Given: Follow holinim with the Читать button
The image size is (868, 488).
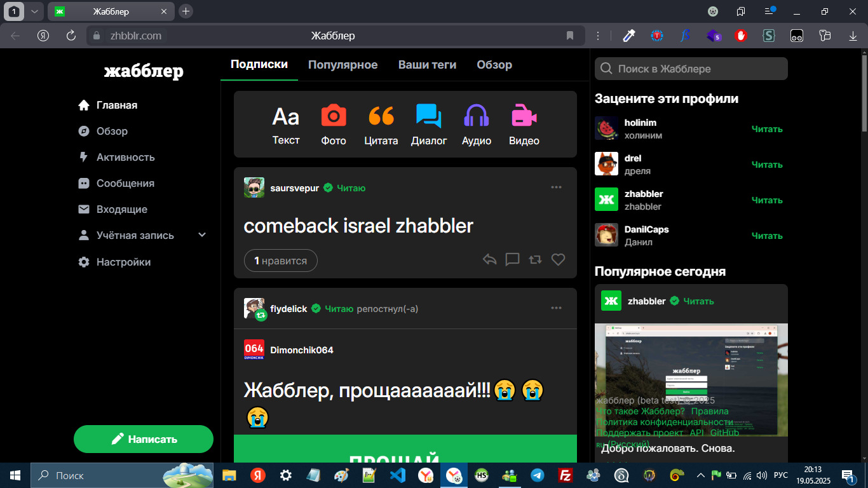Looking at the screenshot, I should point(767,129).
